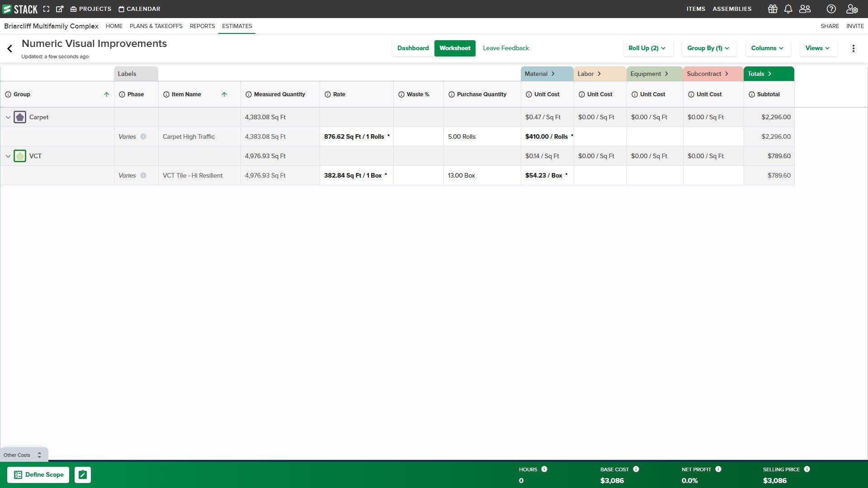Click the VCT group color swatch
The image size is (868, 488).
point(20,156)
